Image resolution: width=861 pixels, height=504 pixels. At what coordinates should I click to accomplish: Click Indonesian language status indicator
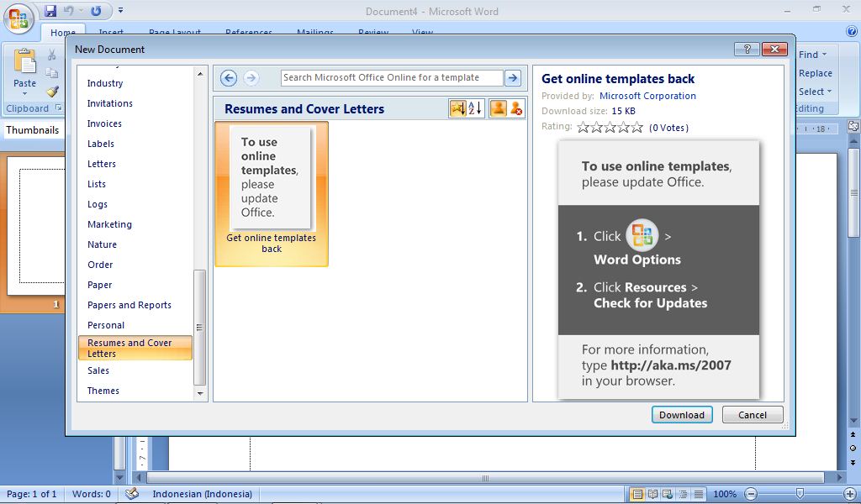pyautogui.click(x=202, y=494)
